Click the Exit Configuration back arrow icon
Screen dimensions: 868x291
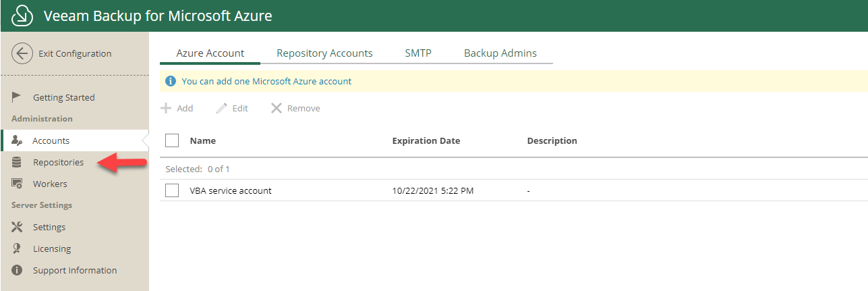(x=22, y=54)
